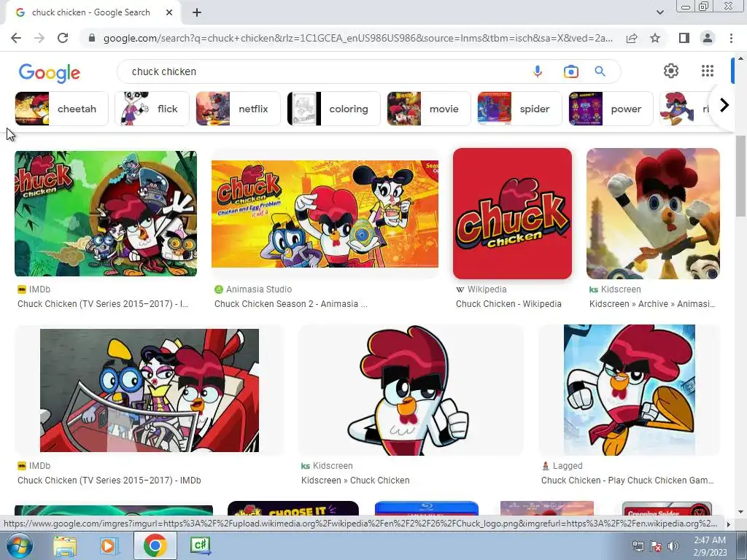Switch to the C# application in taskbar
This screenshot has width=747, height=560.
pyautogui.click(x=200, y=546)
